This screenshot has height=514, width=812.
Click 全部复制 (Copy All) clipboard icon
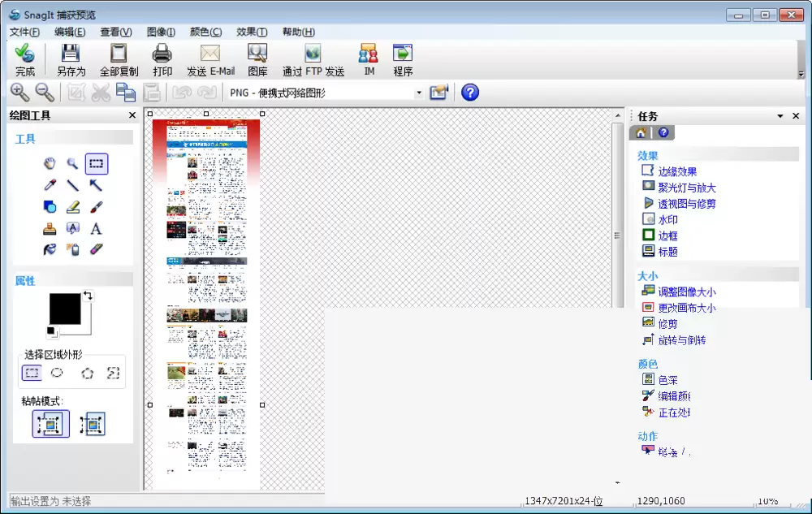[119, 61]
